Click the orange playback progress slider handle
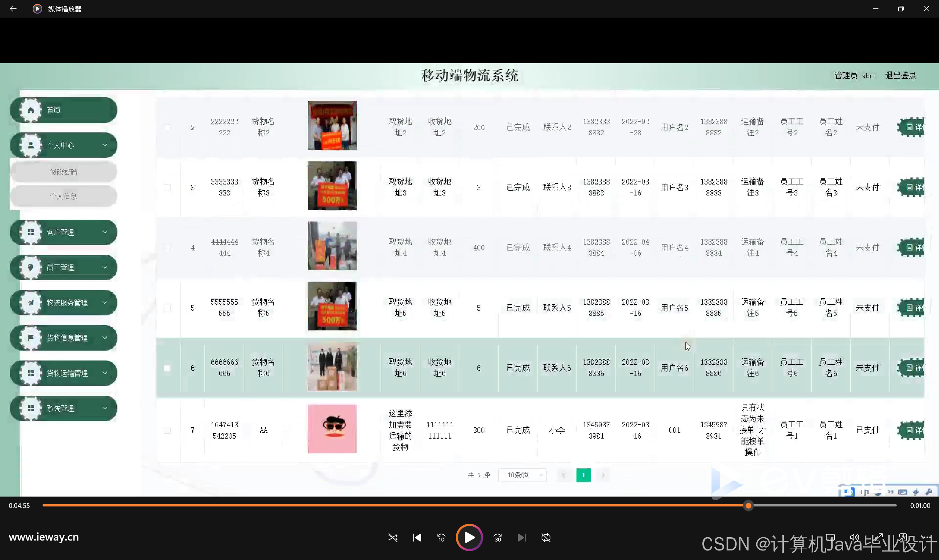The image size is (939, 560). click(x=748, y=506)
